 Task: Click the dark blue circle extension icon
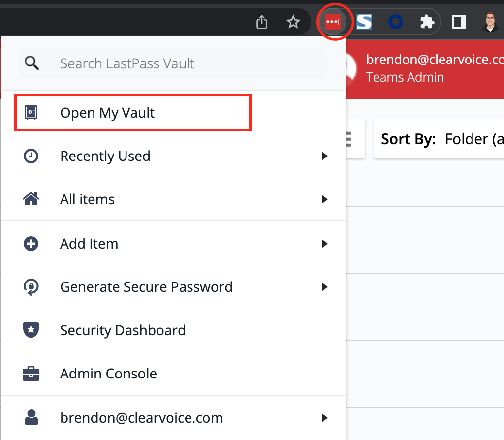pos(396,22)
